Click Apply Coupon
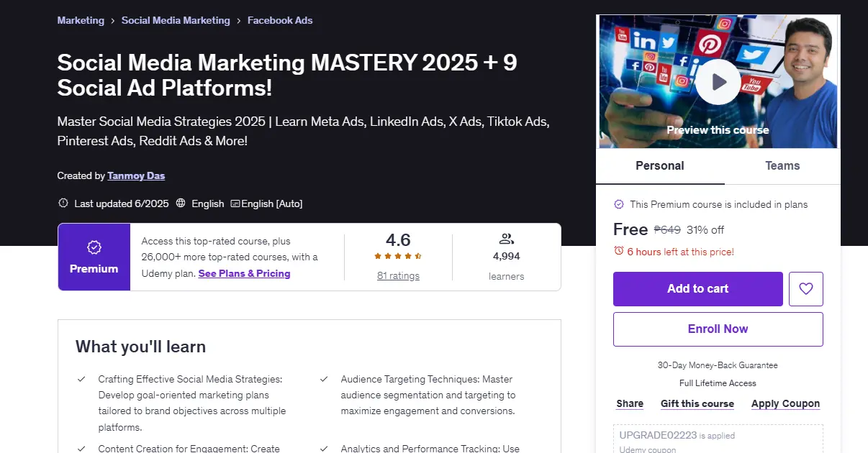 coord(785,403)
